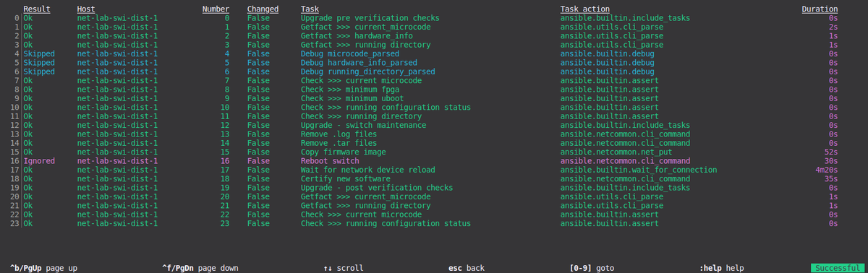Click 'Check >>> current microcode' on row 22
Image resolution: width=868 pixels, height=273 pixels.
point(361,214)
